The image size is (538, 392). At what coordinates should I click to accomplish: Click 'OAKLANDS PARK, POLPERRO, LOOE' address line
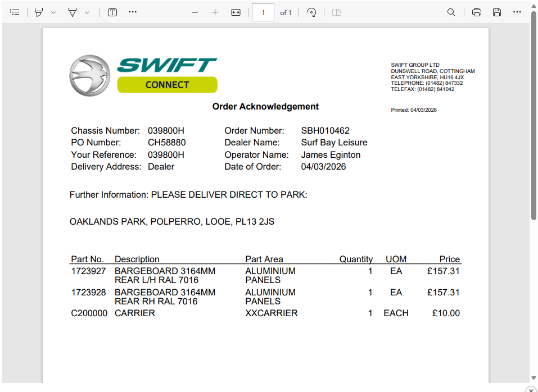(x=172, y=222)
